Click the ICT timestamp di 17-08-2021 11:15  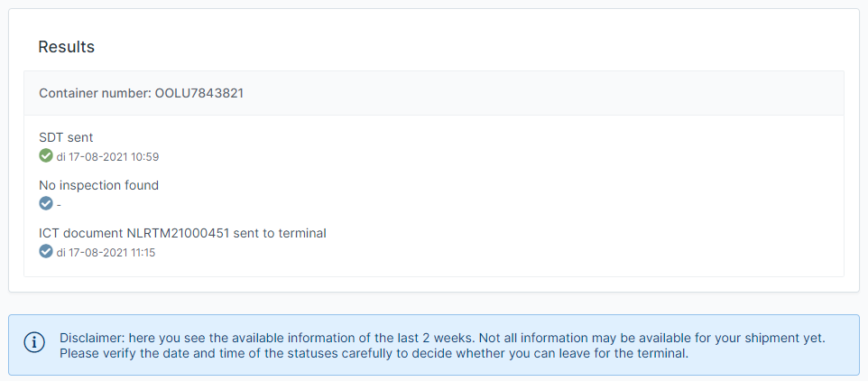click(x=106, y=253)
